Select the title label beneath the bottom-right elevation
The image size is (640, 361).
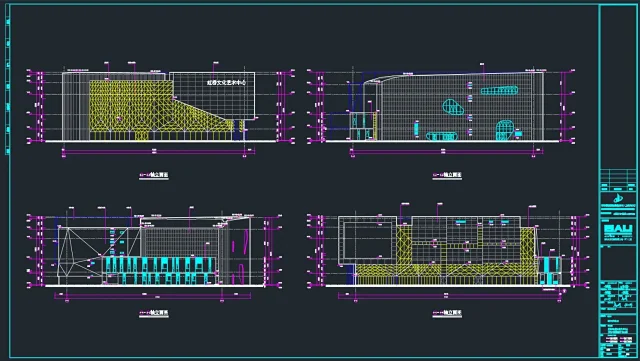click(447, 313)
